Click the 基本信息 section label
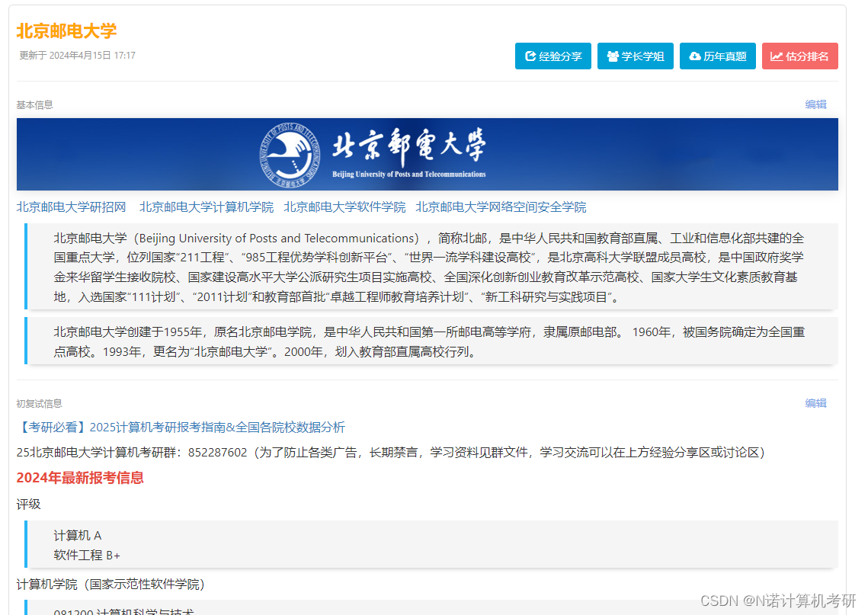Viewport: 868px width, 615px height. [x=34, y=104]
